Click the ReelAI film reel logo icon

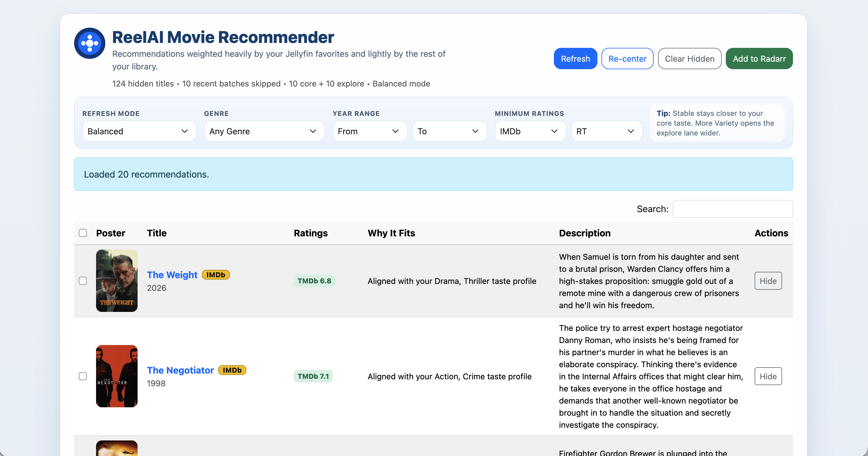pos(90,43)
